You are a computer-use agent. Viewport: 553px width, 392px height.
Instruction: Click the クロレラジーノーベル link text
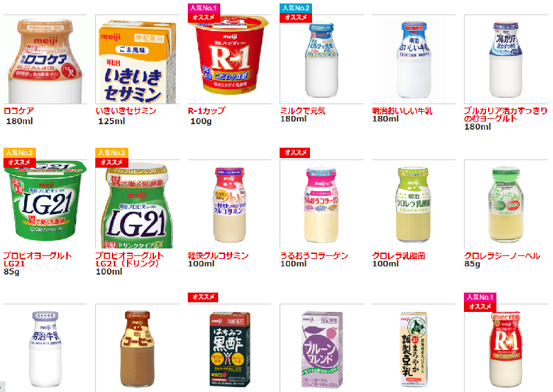tap(502, 255)
